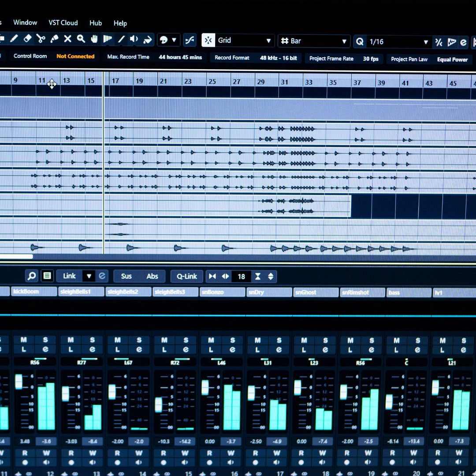This screenshot has width=476, height=476.
Task: Toggle AudioWarp quantize icon
Action: [451, 42]
